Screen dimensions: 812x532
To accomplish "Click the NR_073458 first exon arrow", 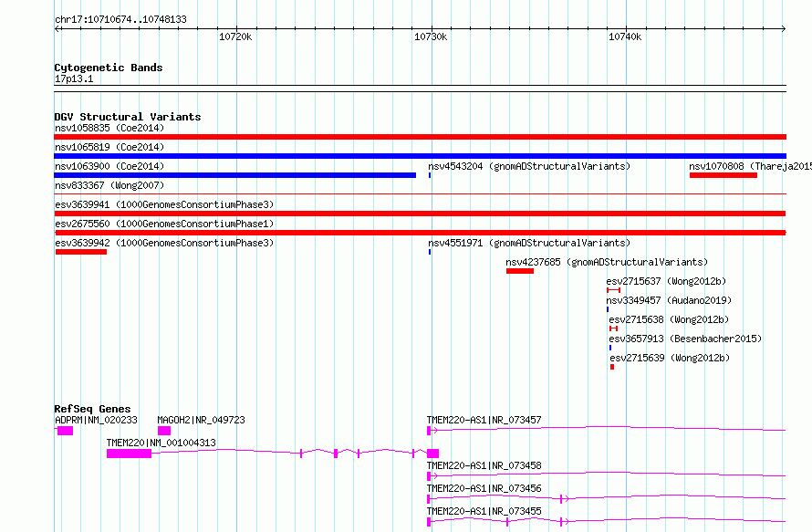I will coord(432,476).
